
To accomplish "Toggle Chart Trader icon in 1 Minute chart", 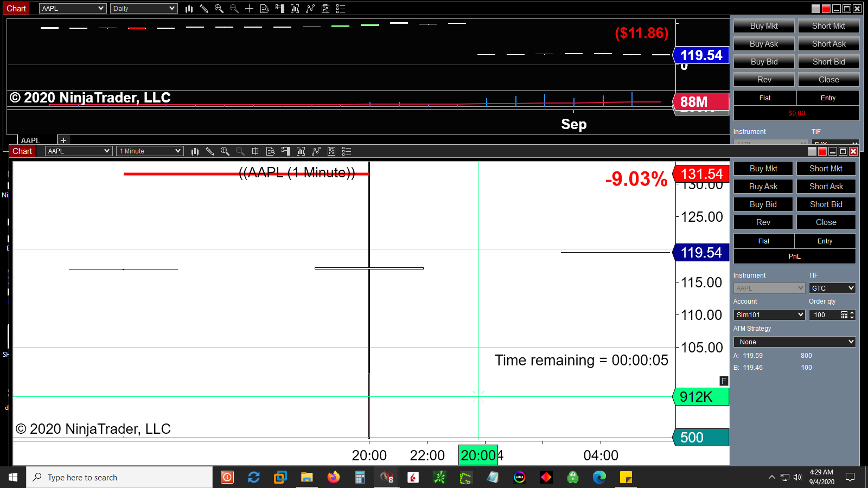I will point(286,151).
